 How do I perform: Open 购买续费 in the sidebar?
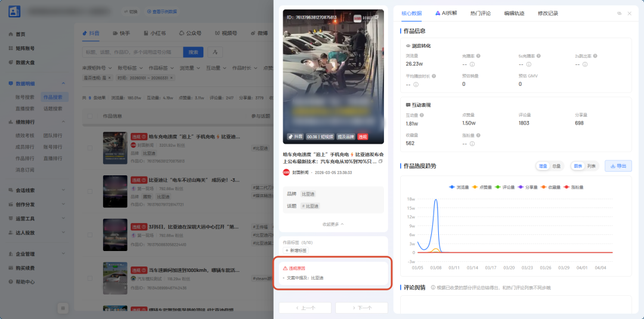(24, 268)
